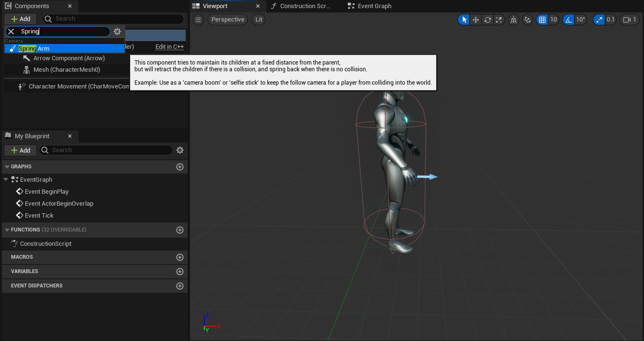Switch to the Event Graph tab
This screenshot has height=341, width=644.
click(x=369, y=6)
